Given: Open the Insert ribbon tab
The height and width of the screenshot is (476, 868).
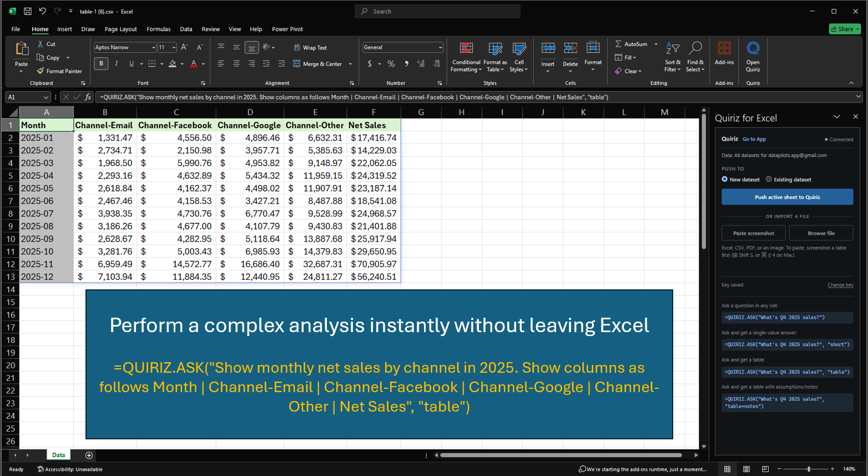Looking at the screenshot, I should click(64, 29).
